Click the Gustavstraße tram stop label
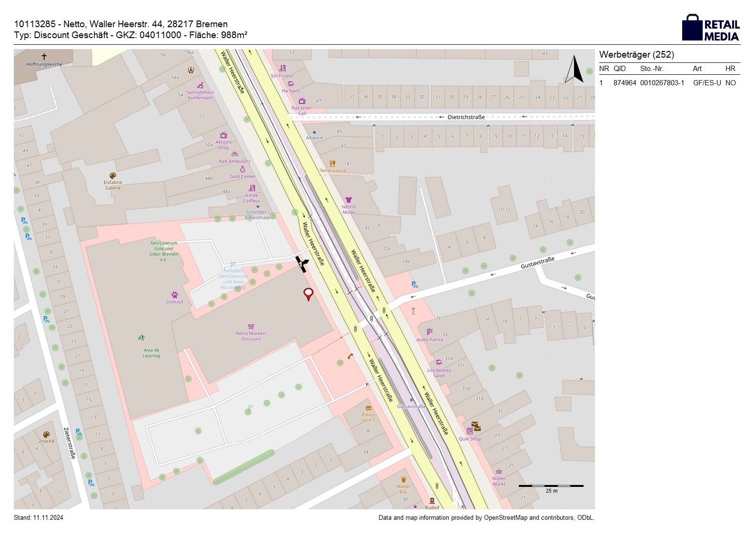This screenshot has height=535, width=756. (412, 406)
